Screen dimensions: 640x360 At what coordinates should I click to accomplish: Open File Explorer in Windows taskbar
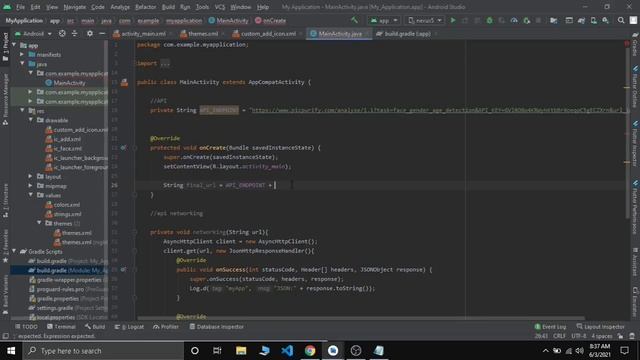click(241, 351)
